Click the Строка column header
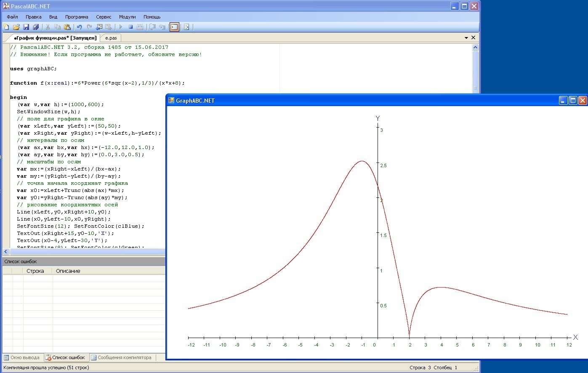 tap(35, 271)
